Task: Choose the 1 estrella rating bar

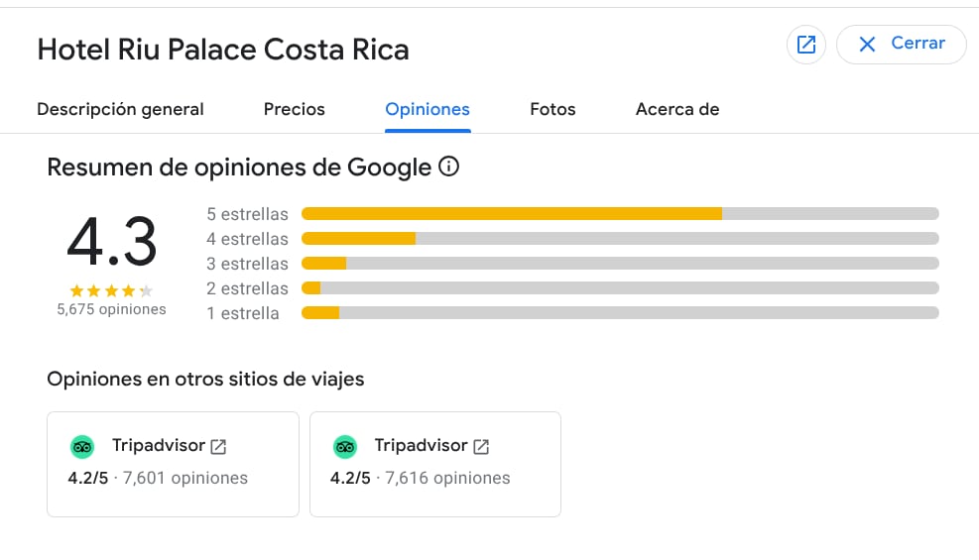Action: tap(619, 313)
